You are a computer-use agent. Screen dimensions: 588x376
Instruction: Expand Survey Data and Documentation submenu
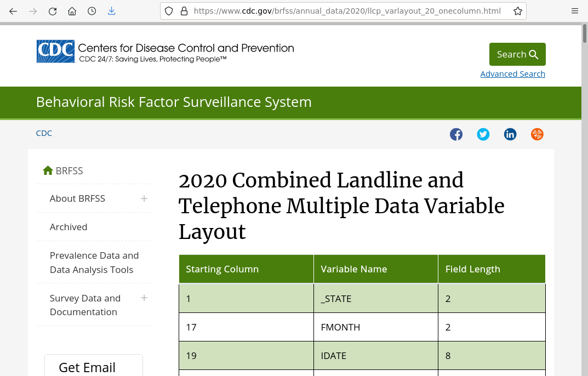point(144,298)
